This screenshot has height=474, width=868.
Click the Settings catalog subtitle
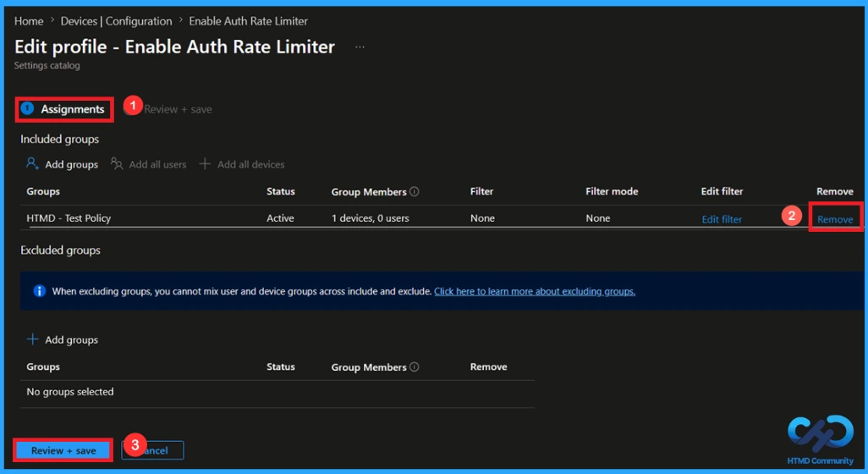click(x=47, y=65)
